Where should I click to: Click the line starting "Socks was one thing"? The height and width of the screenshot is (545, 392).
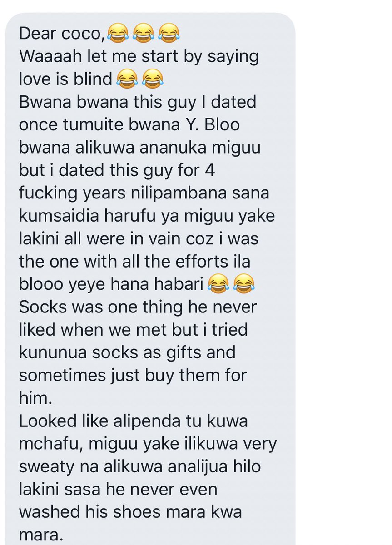coord(138,307)
